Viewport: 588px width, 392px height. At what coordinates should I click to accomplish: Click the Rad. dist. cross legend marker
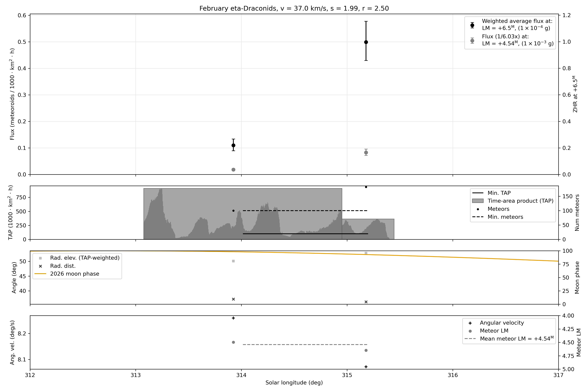tap(40, 266)
